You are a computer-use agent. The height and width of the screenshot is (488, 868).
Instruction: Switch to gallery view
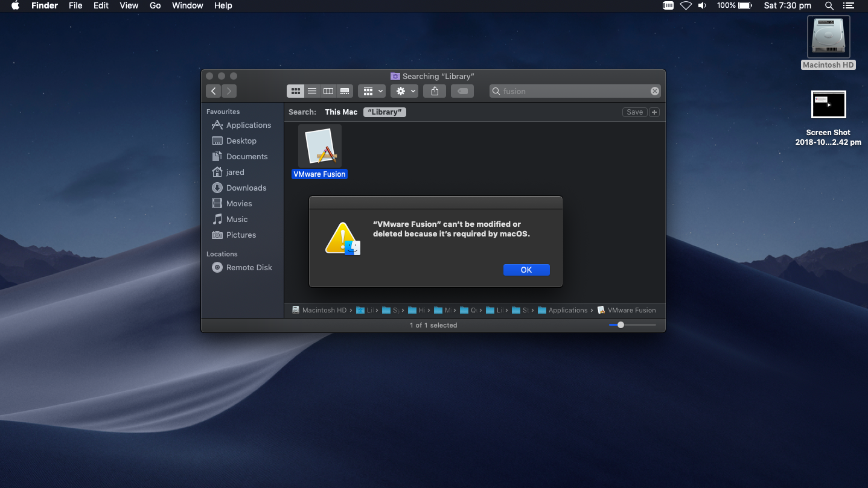click(x=345, y=91)
